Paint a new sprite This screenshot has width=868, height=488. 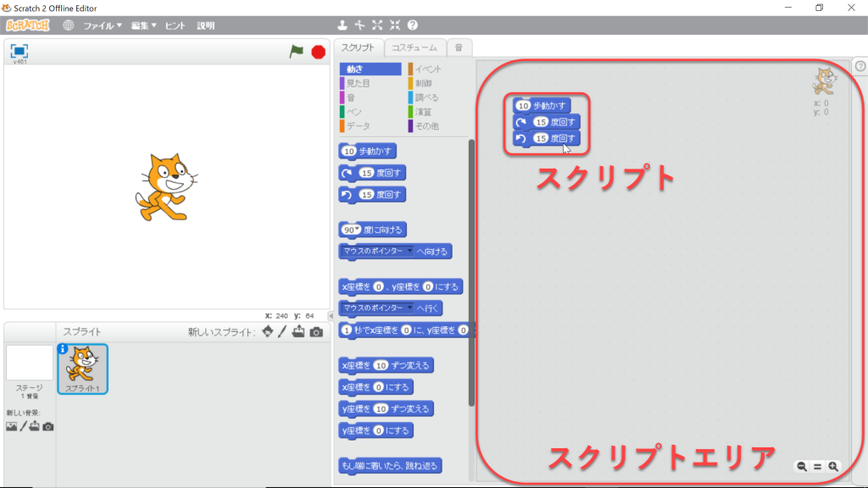(282, 331)
